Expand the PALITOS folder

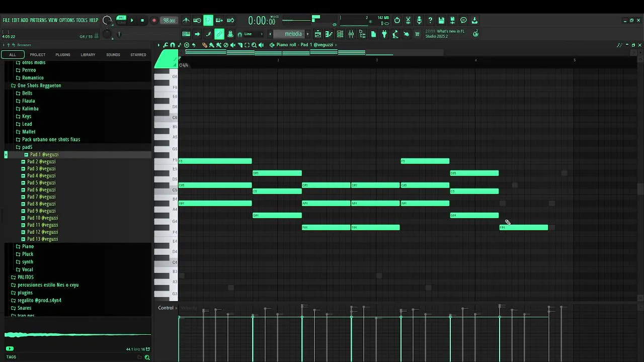[26, 277]
